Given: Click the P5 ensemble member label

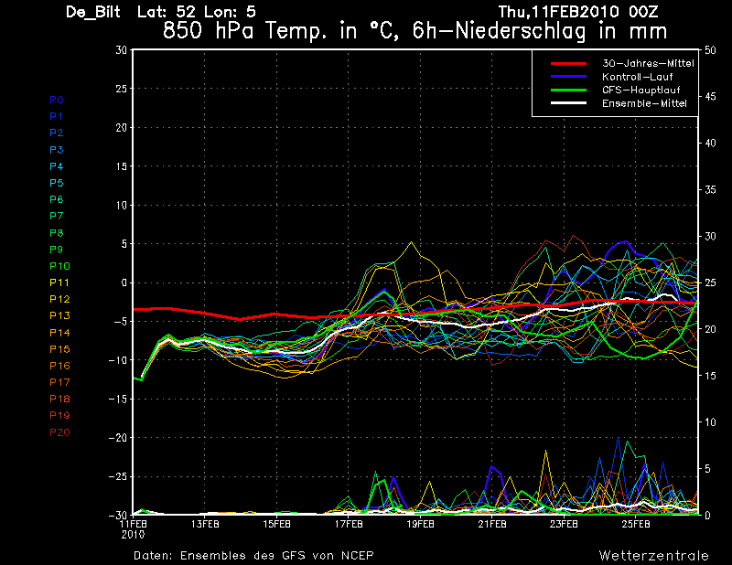Looking at the screenshot, I should pyautogui.click(x=56, y=183).
